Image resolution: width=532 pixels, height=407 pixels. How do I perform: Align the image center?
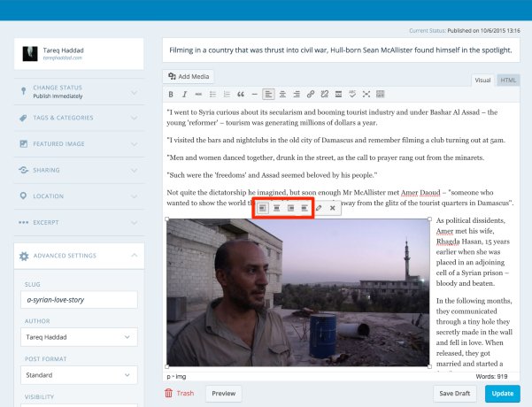(x=276, y=208)
